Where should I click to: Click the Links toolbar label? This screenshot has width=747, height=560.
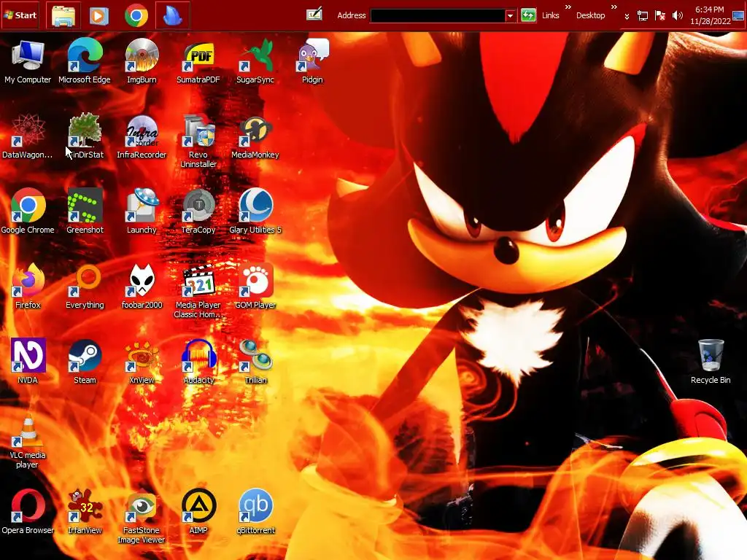click(550, 15)
